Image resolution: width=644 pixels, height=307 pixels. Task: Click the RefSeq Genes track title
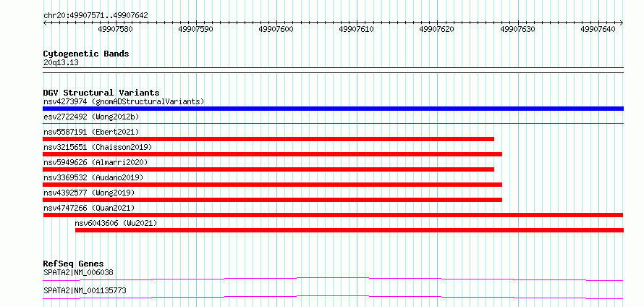pyautogui.click(x=74, y=264)
